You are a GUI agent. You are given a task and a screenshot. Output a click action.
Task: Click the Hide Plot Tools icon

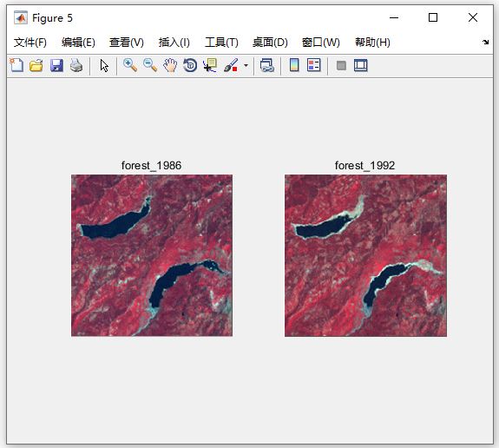point(341,66)
